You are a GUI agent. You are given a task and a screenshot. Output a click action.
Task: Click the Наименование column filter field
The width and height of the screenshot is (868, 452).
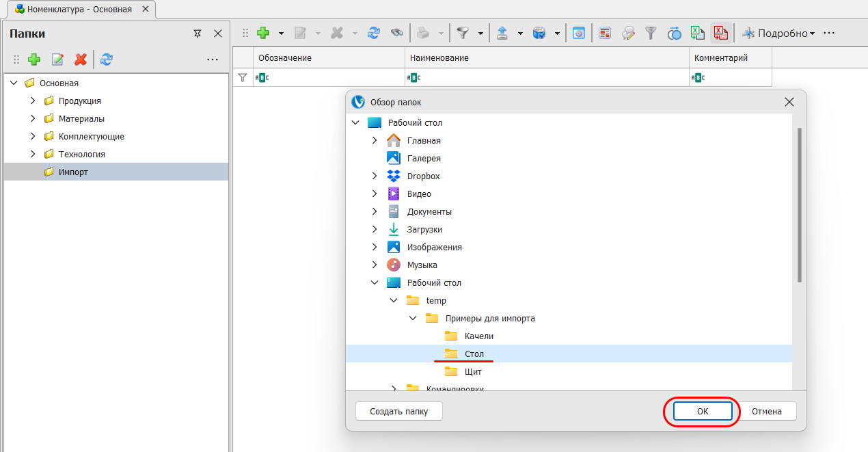[547, 78]
